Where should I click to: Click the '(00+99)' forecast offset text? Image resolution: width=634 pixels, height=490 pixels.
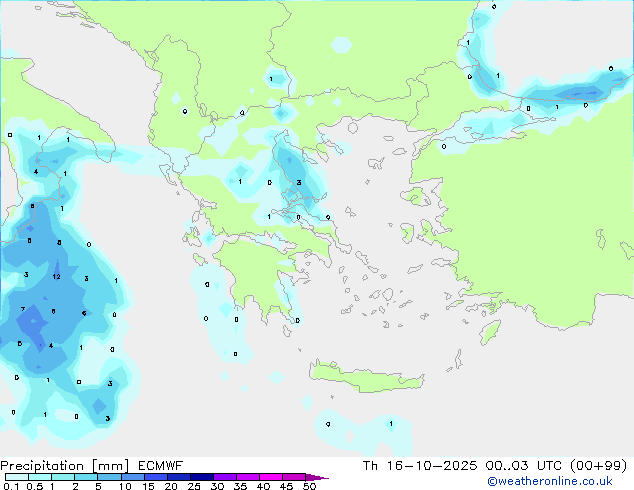(598, 466)
